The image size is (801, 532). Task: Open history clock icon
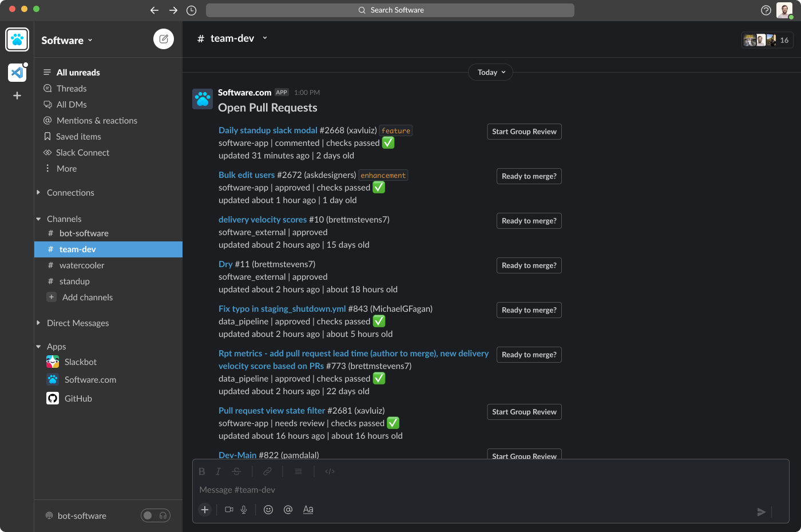click(192, 10)
